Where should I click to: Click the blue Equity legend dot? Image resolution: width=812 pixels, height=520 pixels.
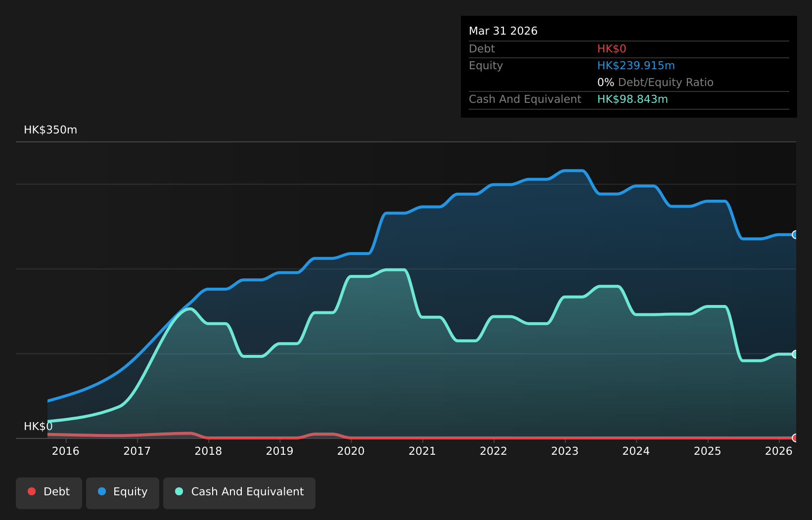(102, 491)
